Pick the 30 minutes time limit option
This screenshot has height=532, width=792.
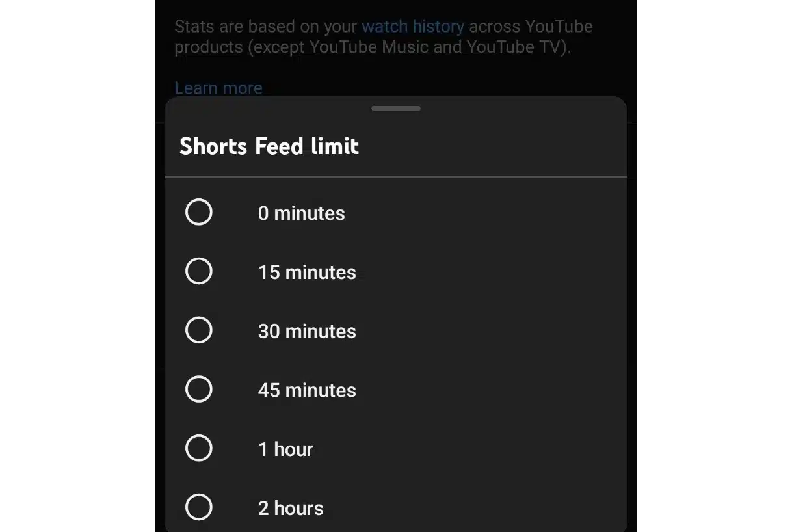click(306, 331)
